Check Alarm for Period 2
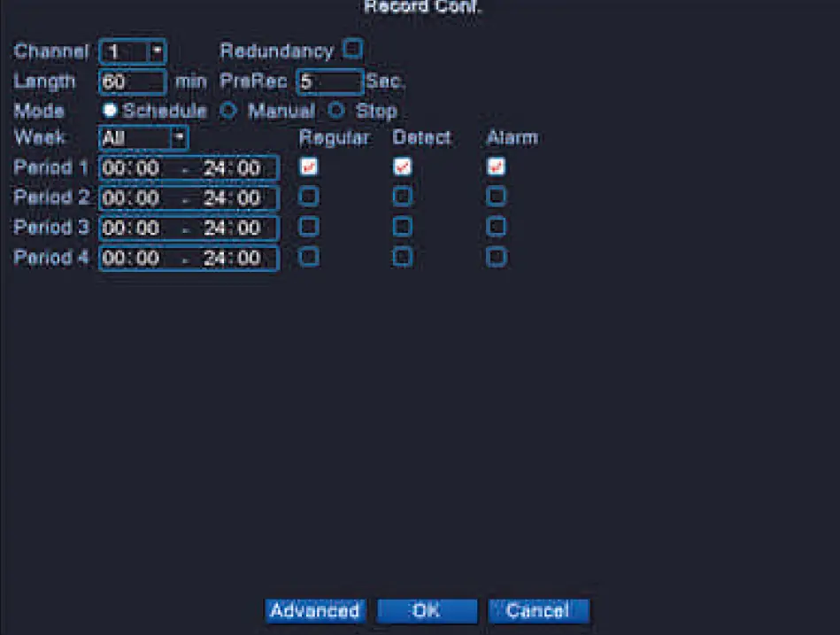840x635 pixels. [496, 196]
